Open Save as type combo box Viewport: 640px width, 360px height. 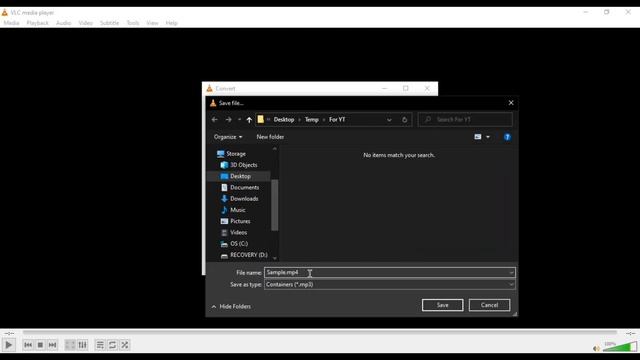(390, 284)
